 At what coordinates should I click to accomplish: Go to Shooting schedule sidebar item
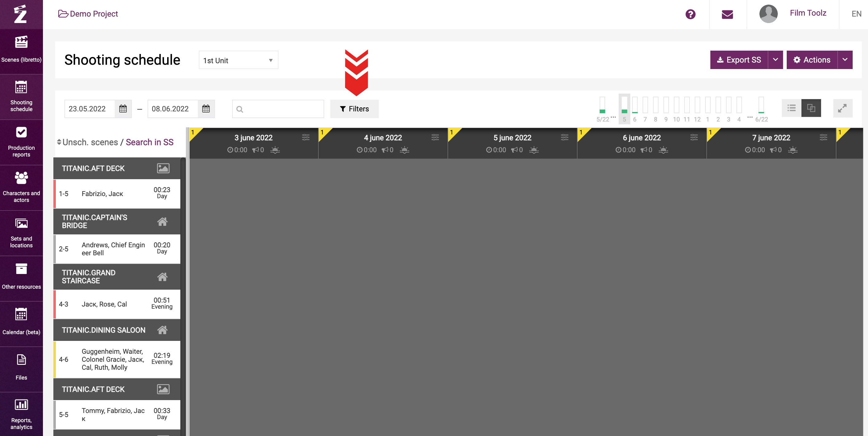[x=21, y=97]
